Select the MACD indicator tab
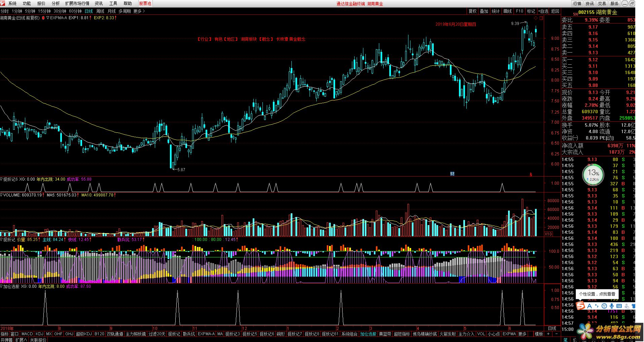This screenshot has width=644, height=342. pyautogui.click(x=27, y=334)
